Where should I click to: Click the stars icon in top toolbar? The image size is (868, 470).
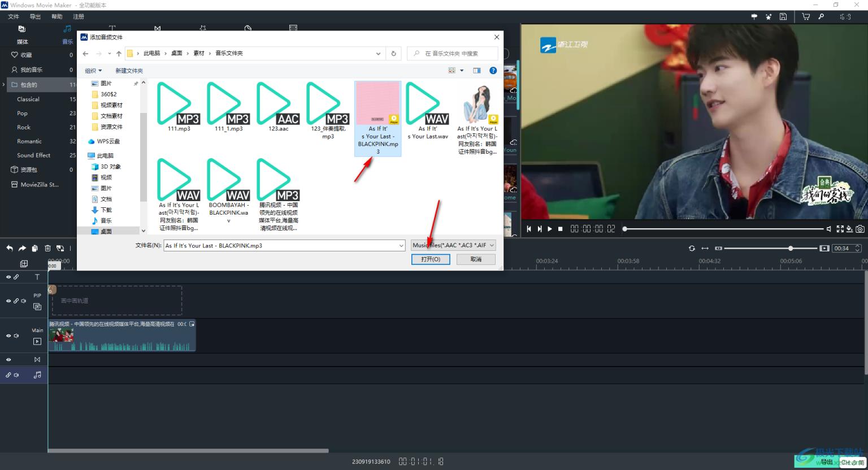tap(769, 17)
